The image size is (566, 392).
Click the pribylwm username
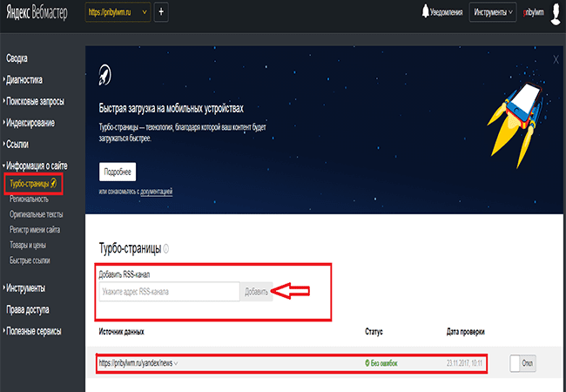[533, 12]
